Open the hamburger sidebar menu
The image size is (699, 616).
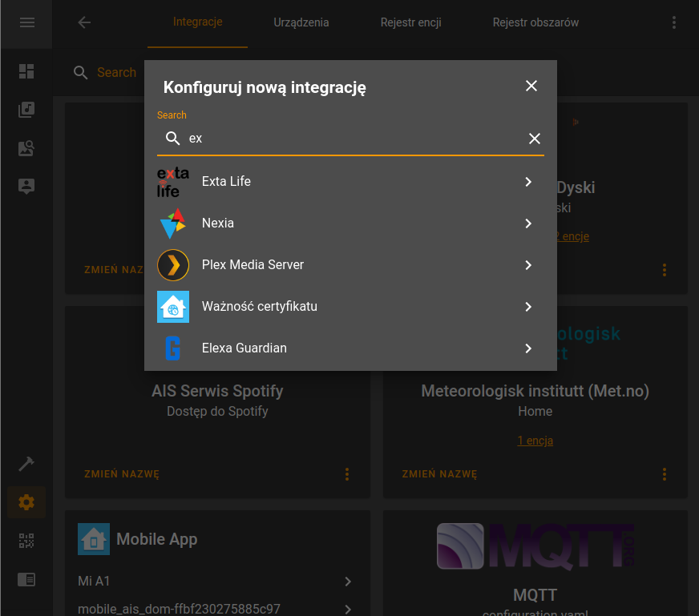point(26,22)
